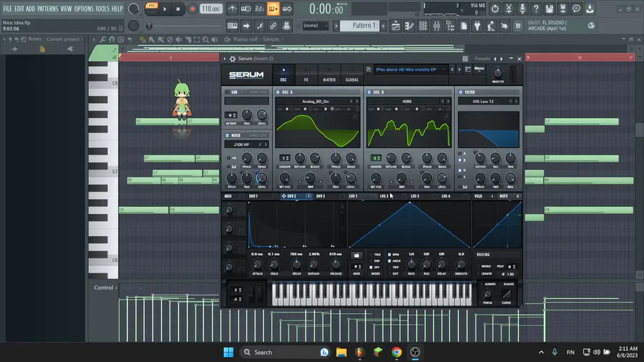Screen dimensions: 644x362
Task: Select the LFO 3 tab in Serum
Action: point(415,196)
